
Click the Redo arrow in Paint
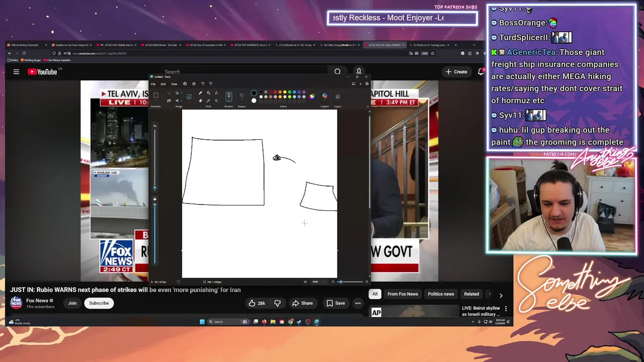click(210, 84)
